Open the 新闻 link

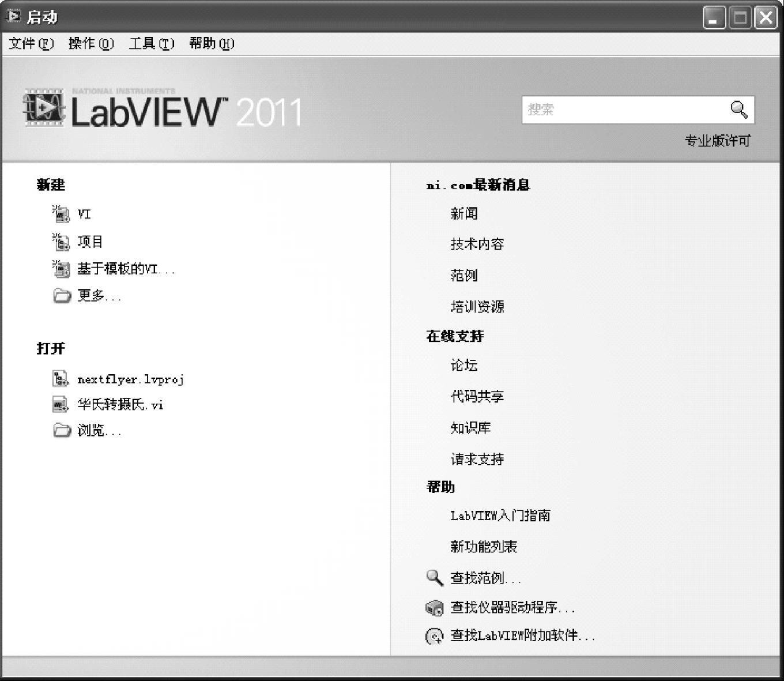tap(464, 214)
